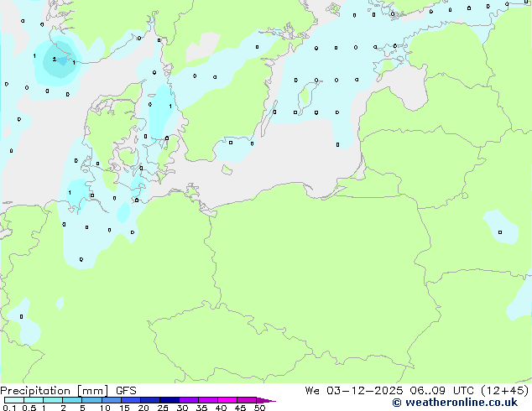Select the 'GFS' model label

[126, 391]
